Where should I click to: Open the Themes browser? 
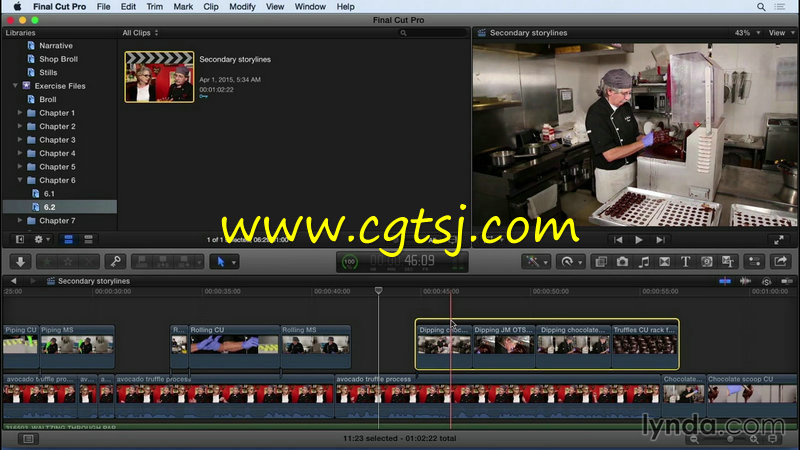(x=728, y=262)
